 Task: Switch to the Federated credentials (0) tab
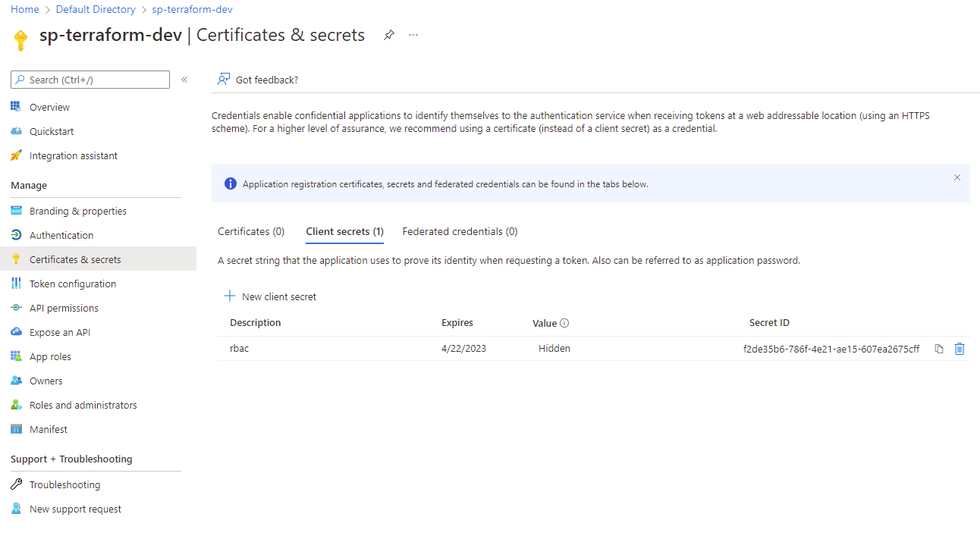460,231
